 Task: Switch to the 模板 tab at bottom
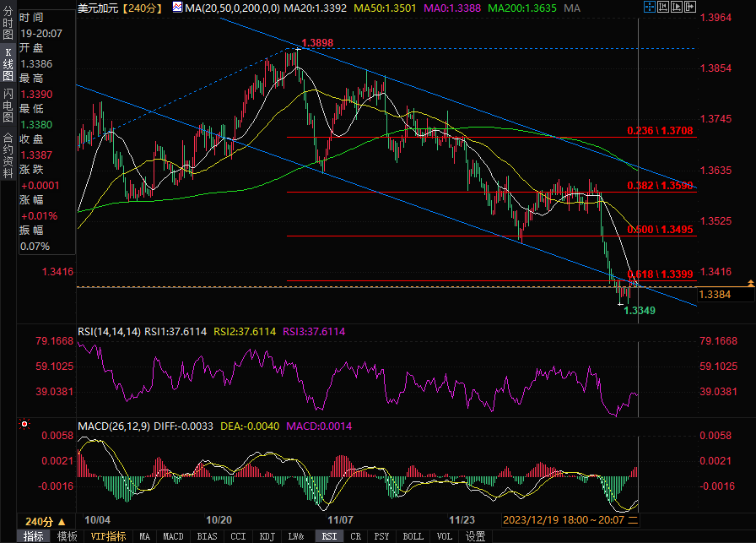67,536
